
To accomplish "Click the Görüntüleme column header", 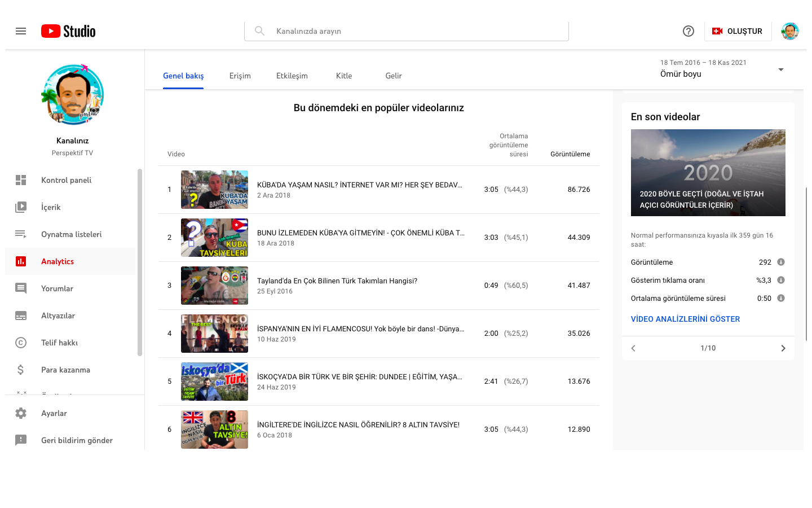I will [570, 154].
